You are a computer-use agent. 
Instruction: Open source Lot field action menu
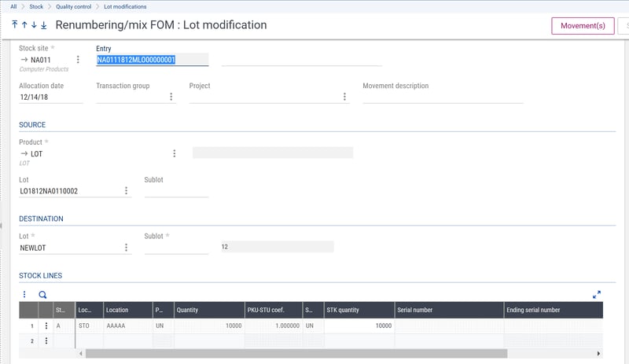(x=126, y=191)
